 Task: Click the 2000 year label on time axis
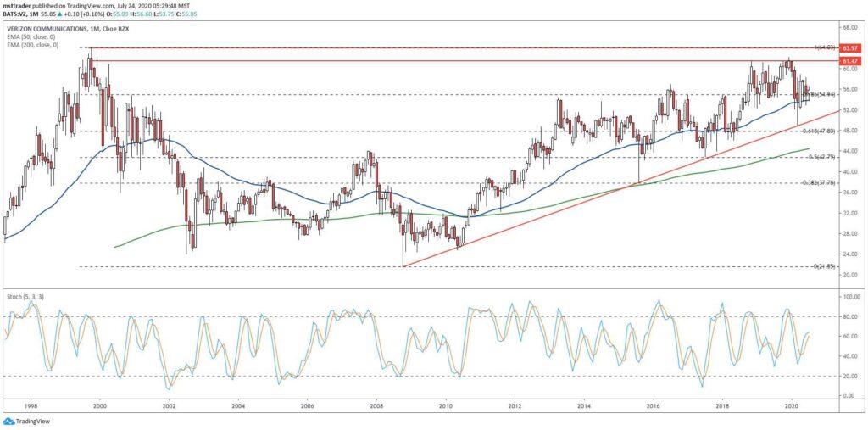point(100,405)
